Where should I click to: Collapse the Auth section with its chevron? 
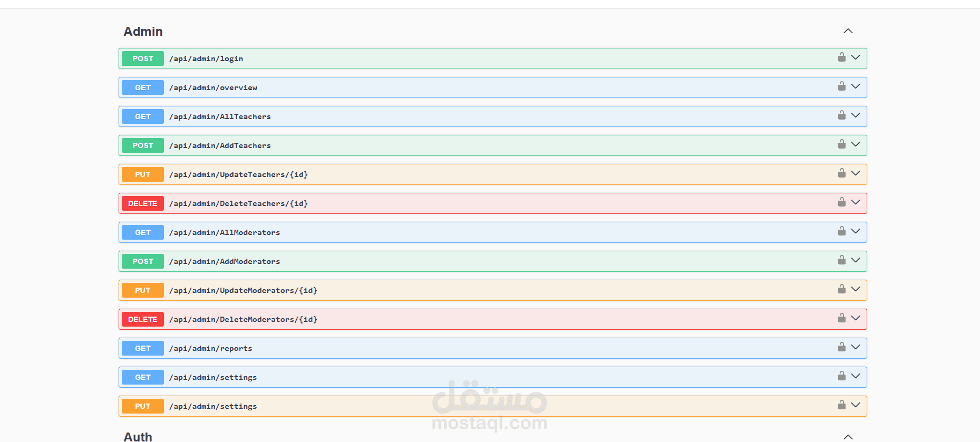(848, 437)
